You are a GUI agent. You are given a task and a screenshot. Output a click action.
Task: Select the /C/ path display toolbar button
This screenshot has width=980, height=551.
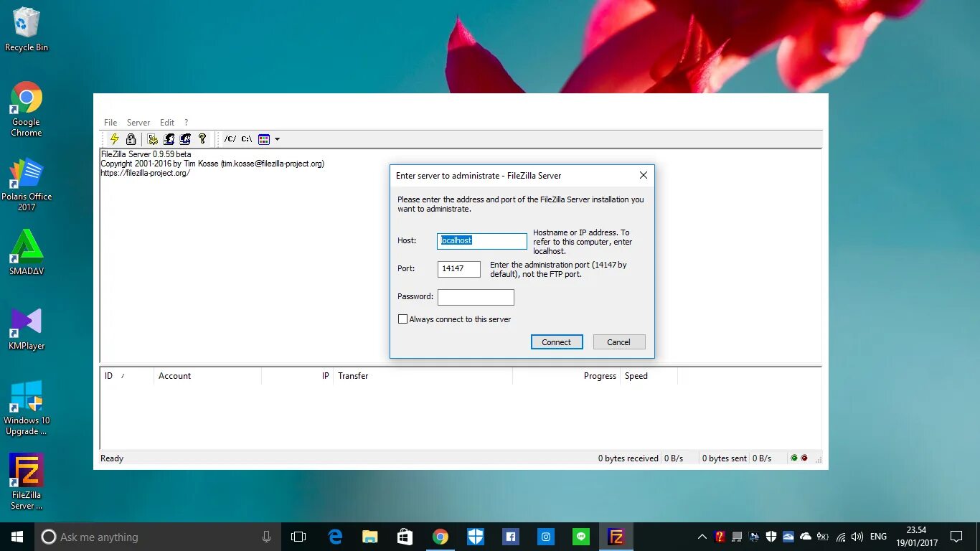[230, 139]
